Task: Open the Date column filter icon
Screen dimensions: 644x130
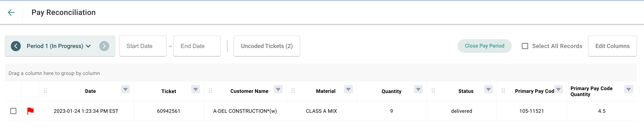Action: 125,89
